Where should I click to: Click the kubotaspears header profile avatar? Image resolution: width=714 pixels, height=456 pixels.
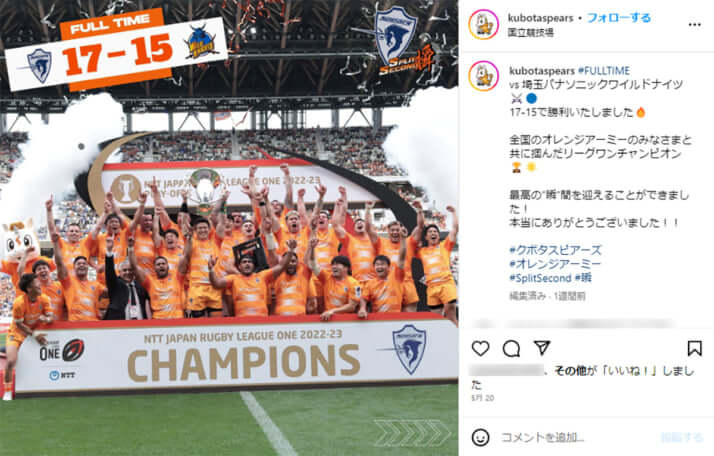pos(484,25)
